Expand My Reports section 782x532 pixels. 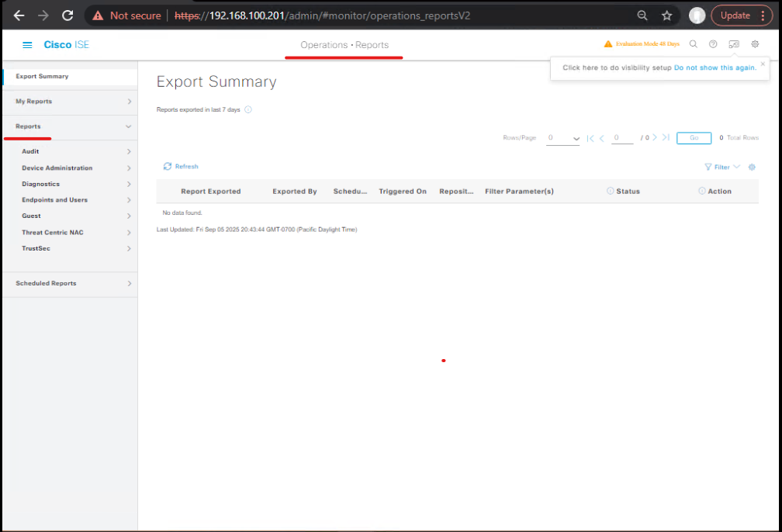click(71, 102)
